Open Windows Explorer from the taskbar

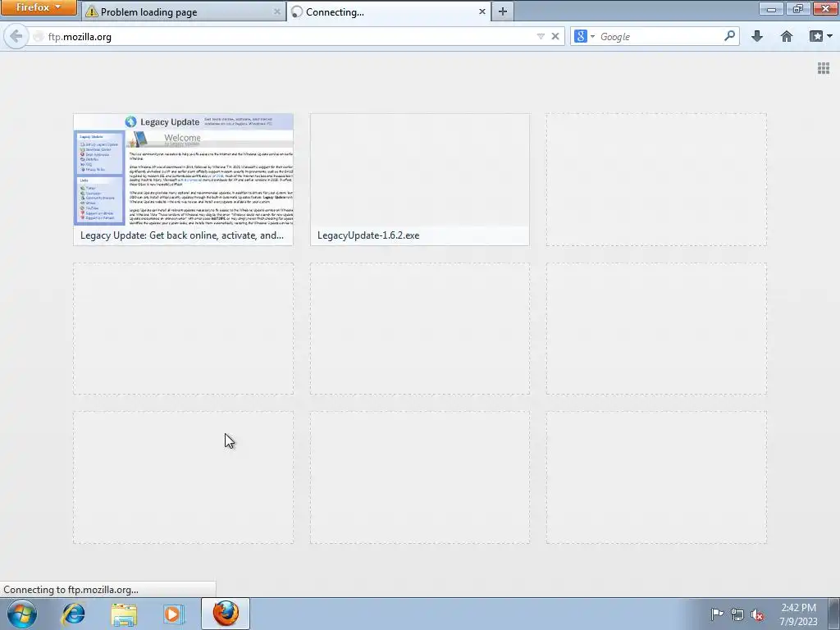(x=124, y=614)
